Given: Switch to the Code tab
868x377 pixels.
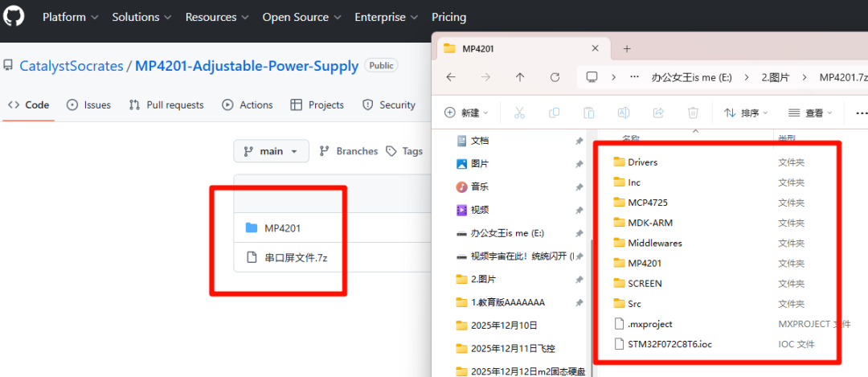Looking at the screenshot, I should pos(29,104).
